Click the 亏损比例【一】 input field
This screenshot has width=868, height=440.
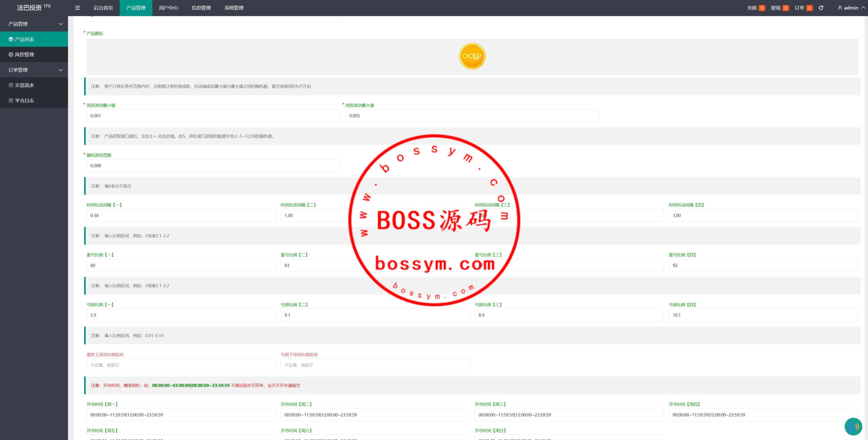tap(181, 315)
